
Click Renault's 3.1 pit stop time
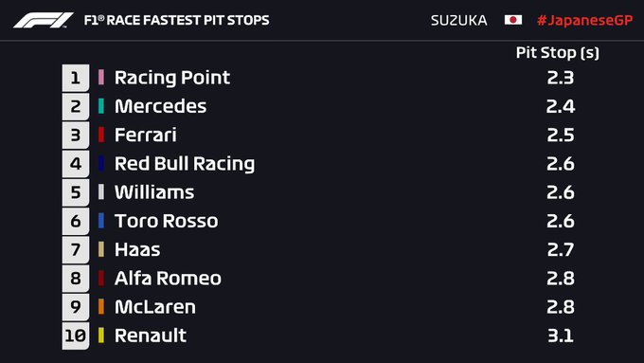(561, 336)
